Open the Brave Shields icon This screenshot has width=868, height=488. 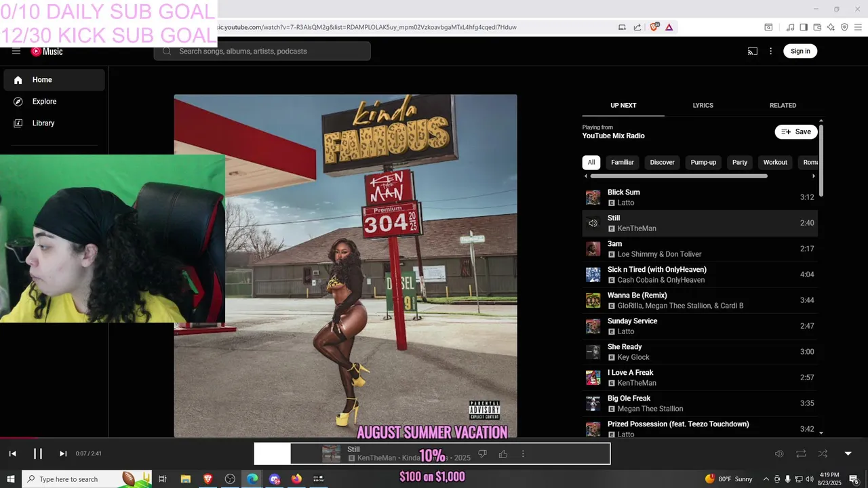pos(654,27)
